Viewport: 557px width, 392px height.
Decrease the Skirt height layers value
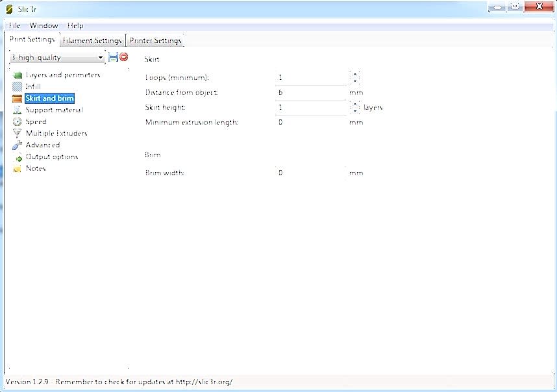354,111
